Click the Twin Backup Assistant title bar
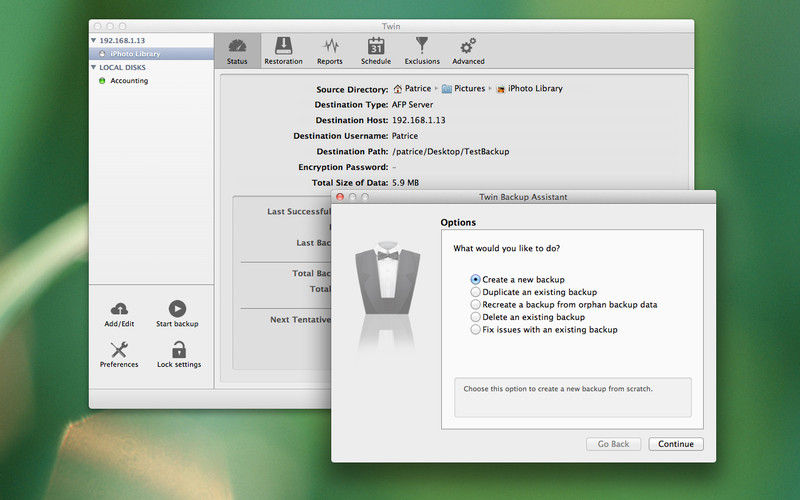The image size is (800, 500). 523,197
